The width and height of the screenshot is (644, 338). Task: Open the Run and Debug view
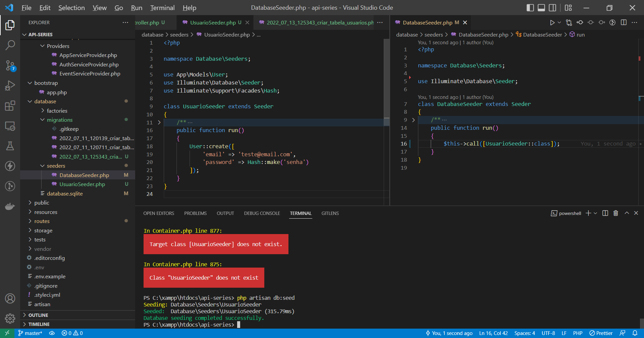point(10,86)
